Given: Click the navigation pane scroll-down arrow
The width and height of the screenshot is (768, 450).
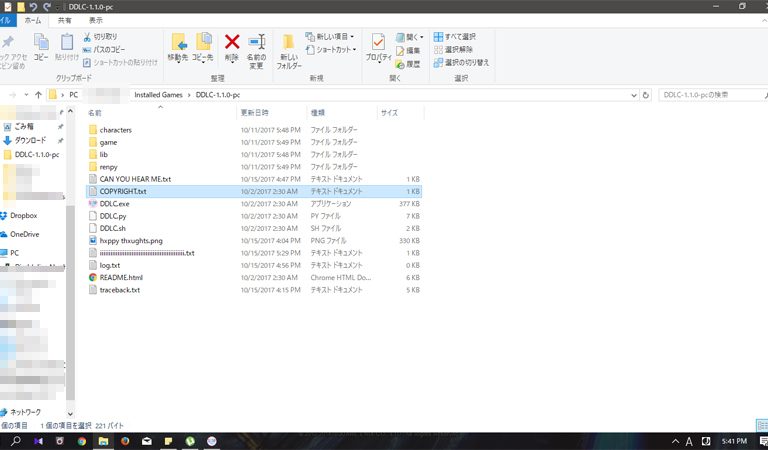Looking at the screenshot, I should (x=70, y=414).
